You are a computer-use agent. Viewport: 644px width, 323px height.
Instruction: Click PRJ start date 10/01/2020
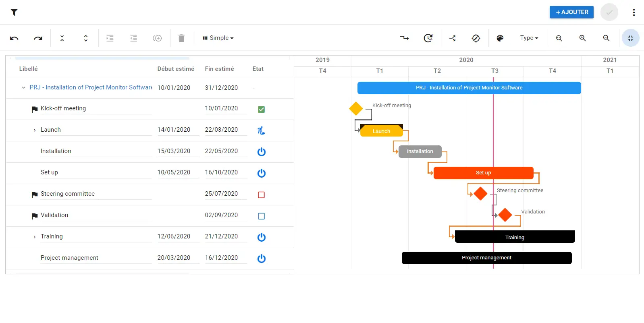[x=174, y=88]
